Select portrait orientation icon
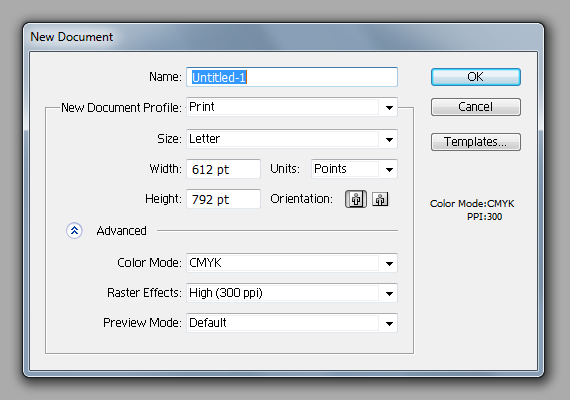Image resolution: width=570 pixels, height=400 pixels. point(356,199)
